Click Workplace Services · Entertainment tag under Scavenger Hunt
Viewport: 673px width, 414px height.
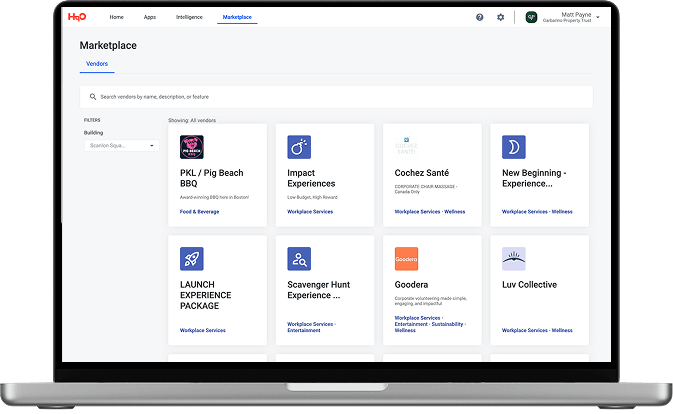(x=312, y=327)
